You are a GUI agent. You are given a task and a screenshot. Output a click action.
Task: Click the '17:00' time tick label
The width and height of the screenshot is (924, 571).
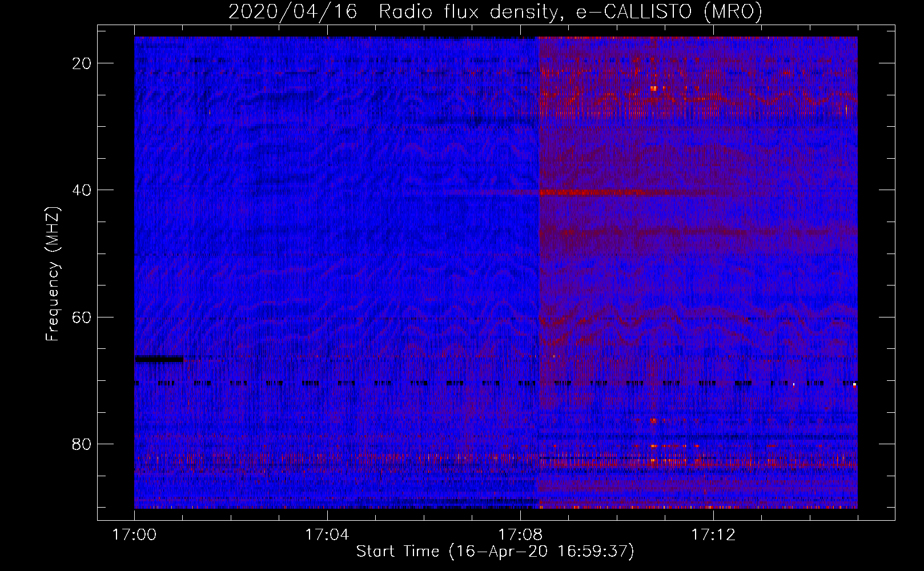tap(134, 535)
